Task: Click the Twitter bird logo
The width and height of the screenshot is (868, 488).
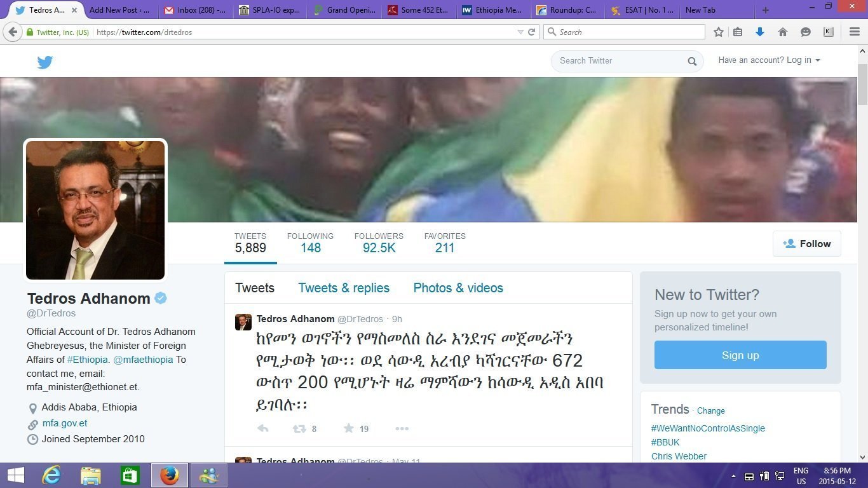Action: click(x=44, y=62)
